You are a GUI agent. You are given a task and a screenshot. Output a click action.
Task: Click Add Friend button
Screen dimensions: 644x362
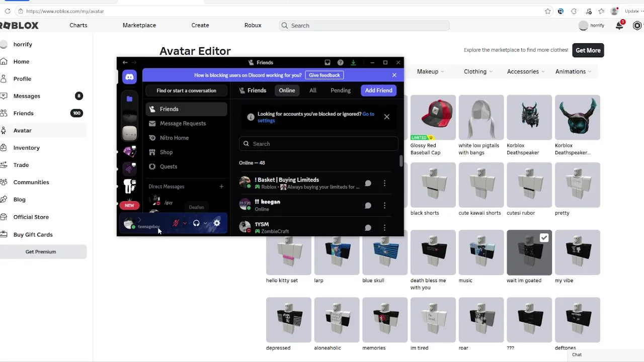coord(378,90)
